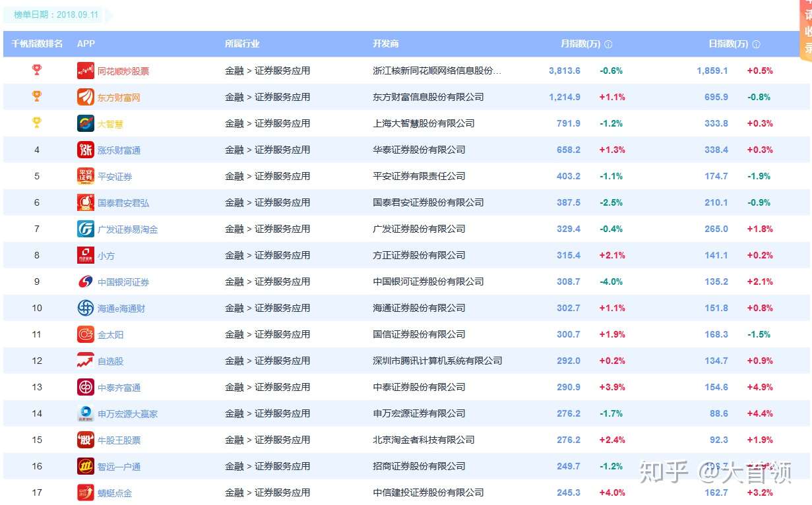Open the 申万宏源大赢家 app link
The height and width of the screenshot is (505, 812).
click(x=128, y=414)
